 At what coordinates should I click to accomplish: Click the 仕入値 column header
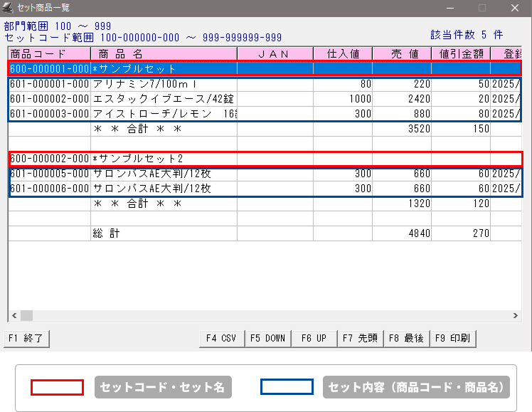(x=342, y=53)
